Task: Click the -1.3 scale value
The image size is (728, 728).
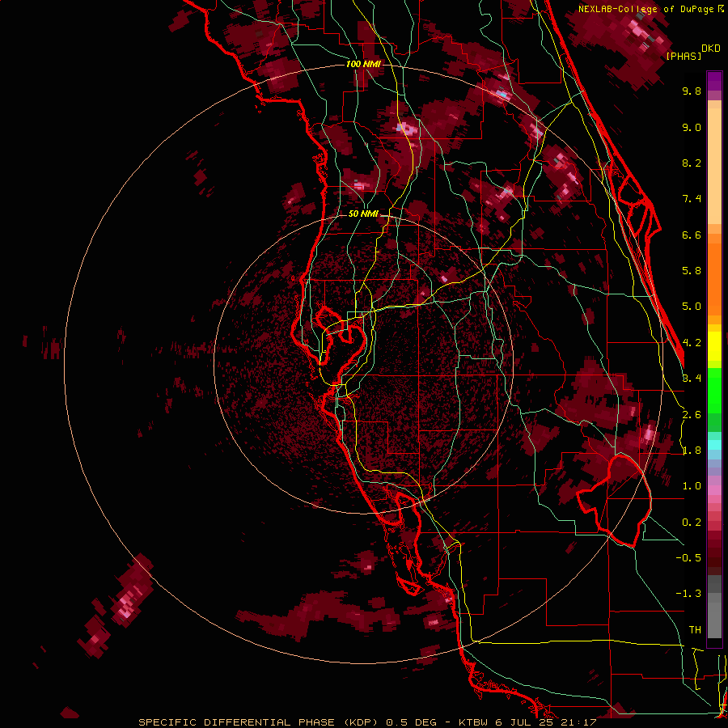Action: (x=688, y=595)
